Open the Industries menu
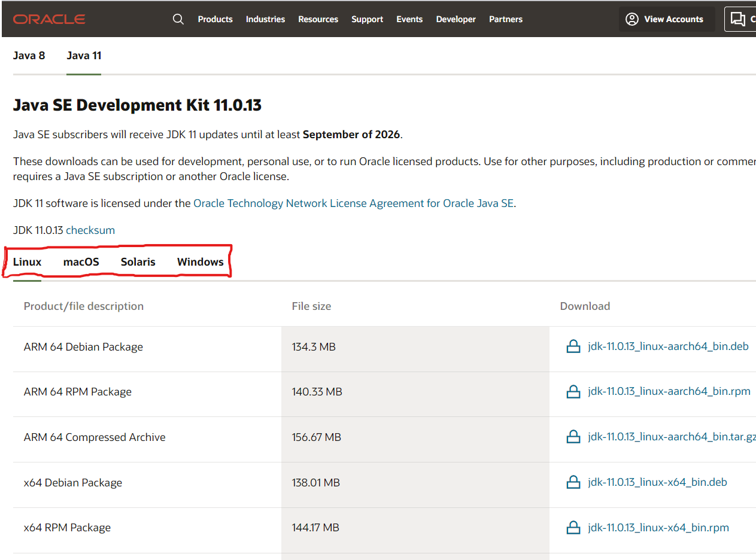756x560 pixels. 265,19
